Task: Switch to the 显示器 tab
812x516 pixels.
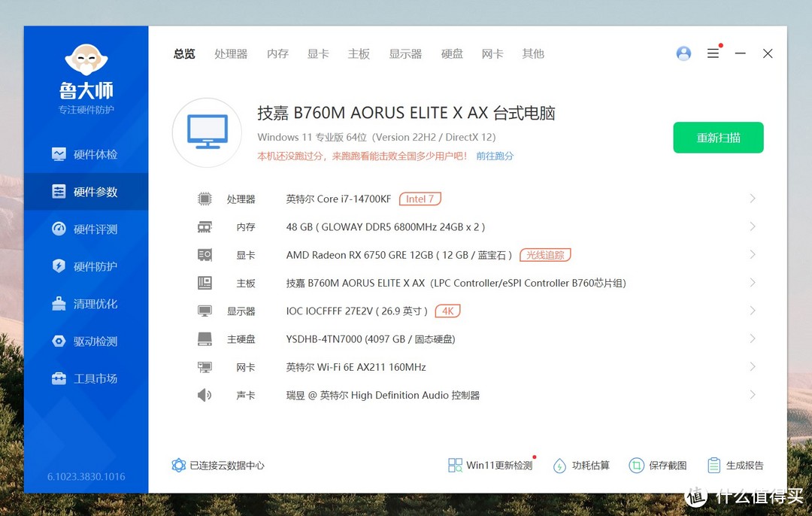Action: [405, 53]
